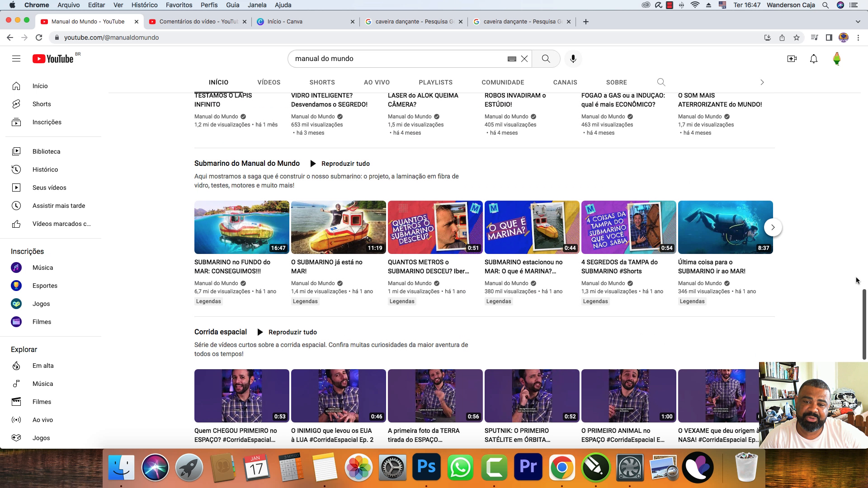Switch to the PLAYLISTS channel tab
The height and width of the screenshot is (488, 868).
click(435, 82)
